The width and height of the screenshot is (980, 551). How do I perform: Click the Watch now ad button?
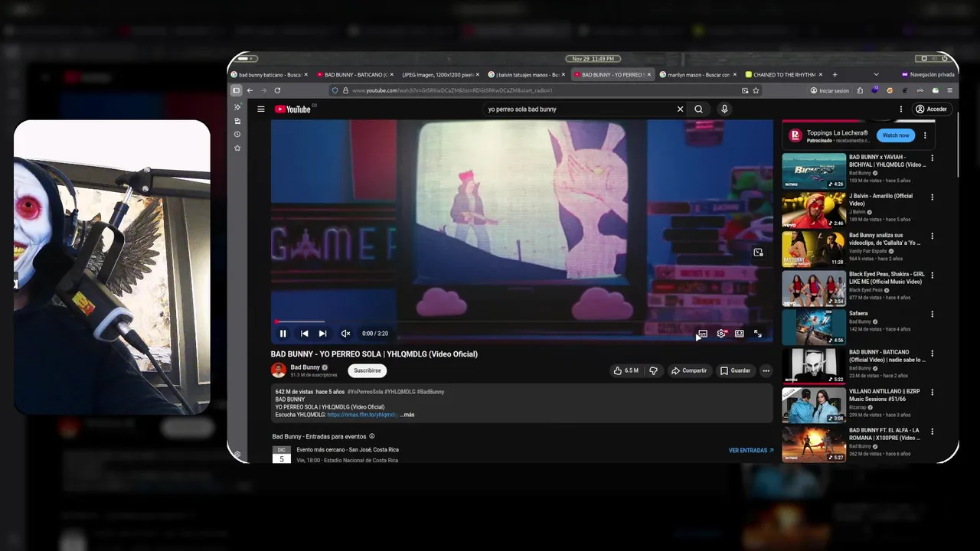click(896, 135)
